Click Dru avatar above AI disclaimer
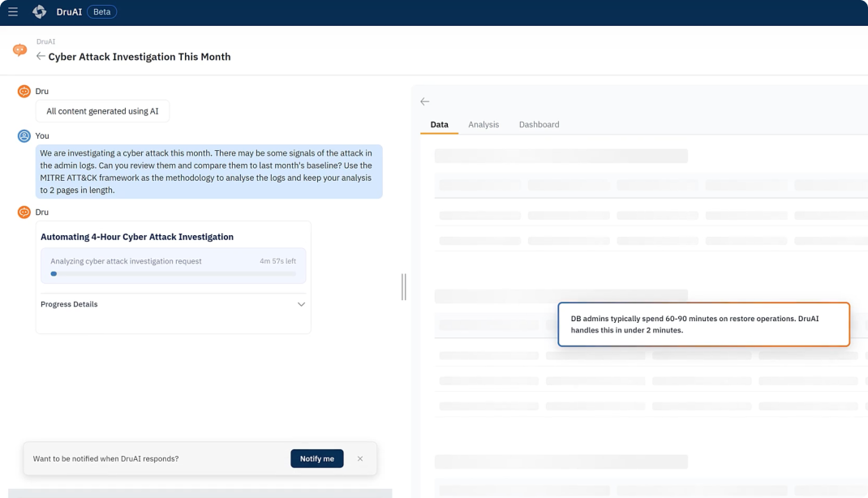The height and width of the screenshot is (498, 868). [x=24, y=92]
